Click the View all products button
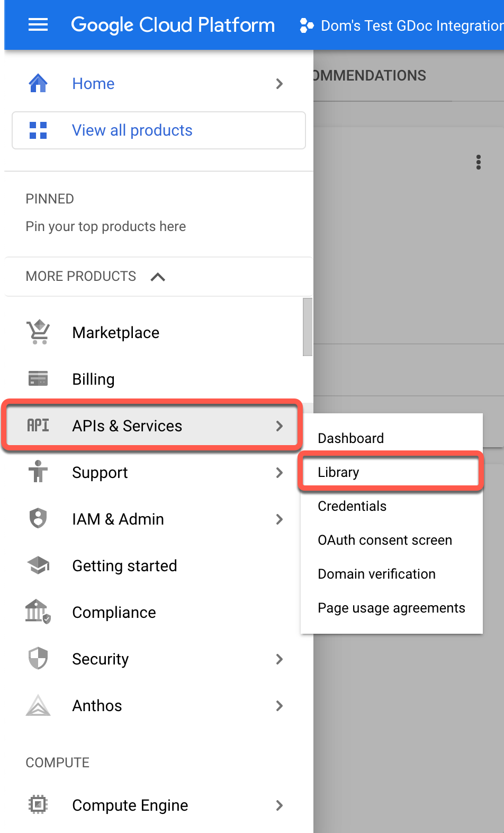 [x=159, y=130]
